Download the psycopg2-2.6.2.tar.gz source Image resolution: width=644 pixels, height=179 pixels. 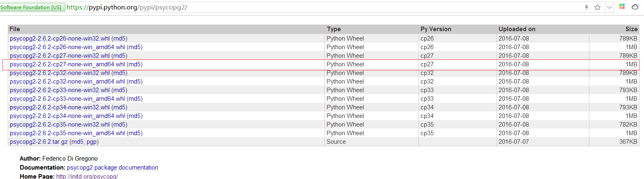click(39, 142)
